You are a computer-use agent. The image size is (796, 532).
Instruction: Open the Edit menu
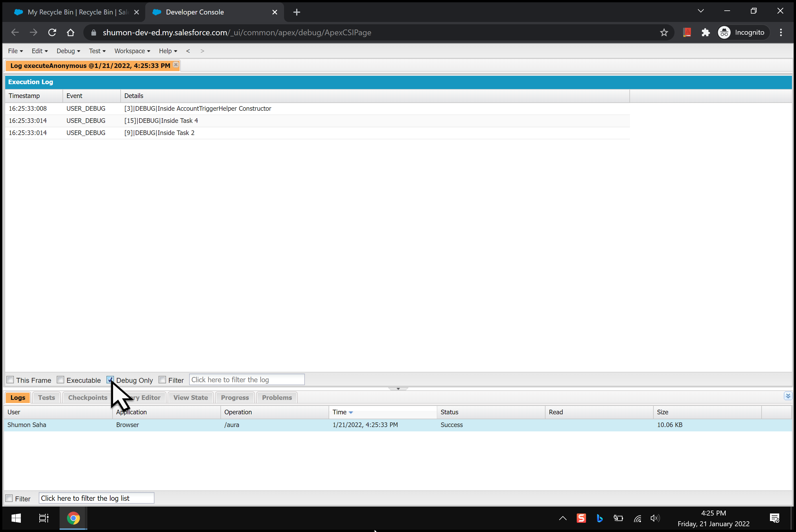[40, 51]
